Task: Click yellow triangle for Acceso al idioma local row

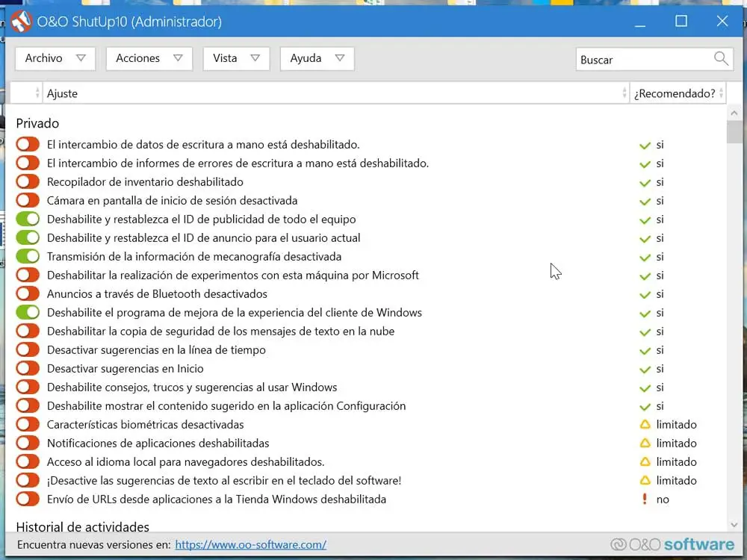Action: pos(645,461)
